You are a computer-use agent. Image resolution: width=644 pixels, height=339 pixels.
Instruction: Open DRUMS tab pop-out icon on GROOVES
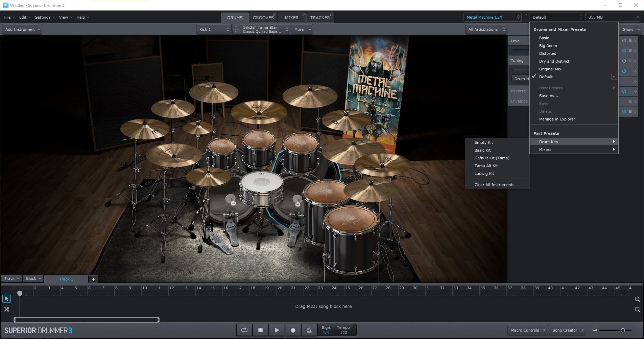coord(275,15)
